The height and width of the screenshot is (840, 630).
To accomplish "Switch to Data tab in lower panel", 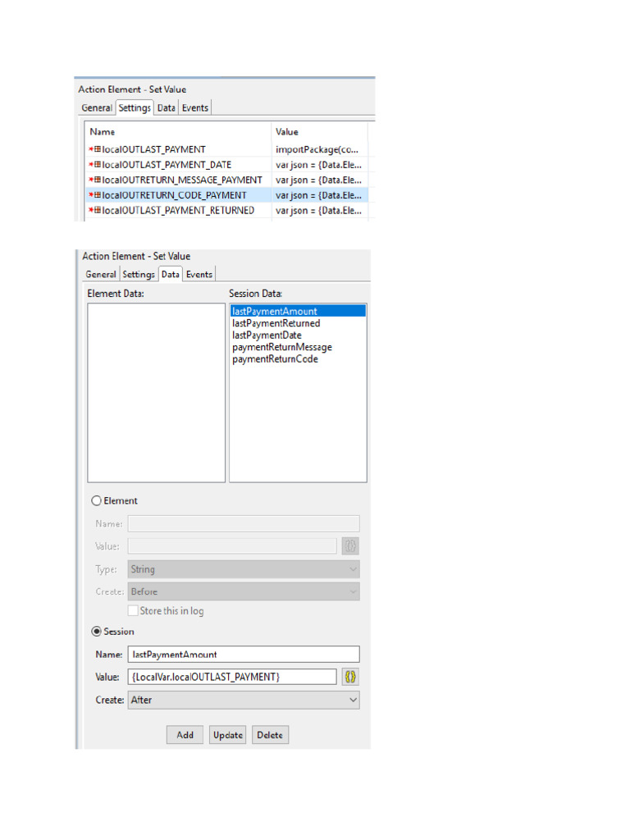I will pyautogui.click(x=171, y=274).
